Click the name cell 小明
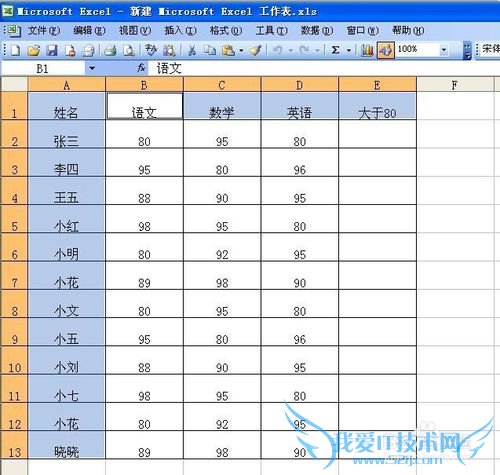 pyautogui.click(x=67, y=247)
